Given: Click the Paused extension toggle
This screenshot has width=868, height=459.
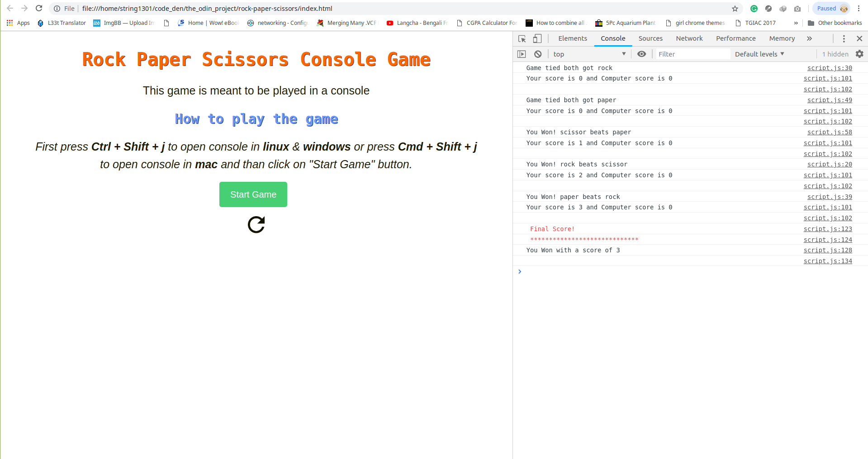Looking at the screenshot, I should (830, 8).
